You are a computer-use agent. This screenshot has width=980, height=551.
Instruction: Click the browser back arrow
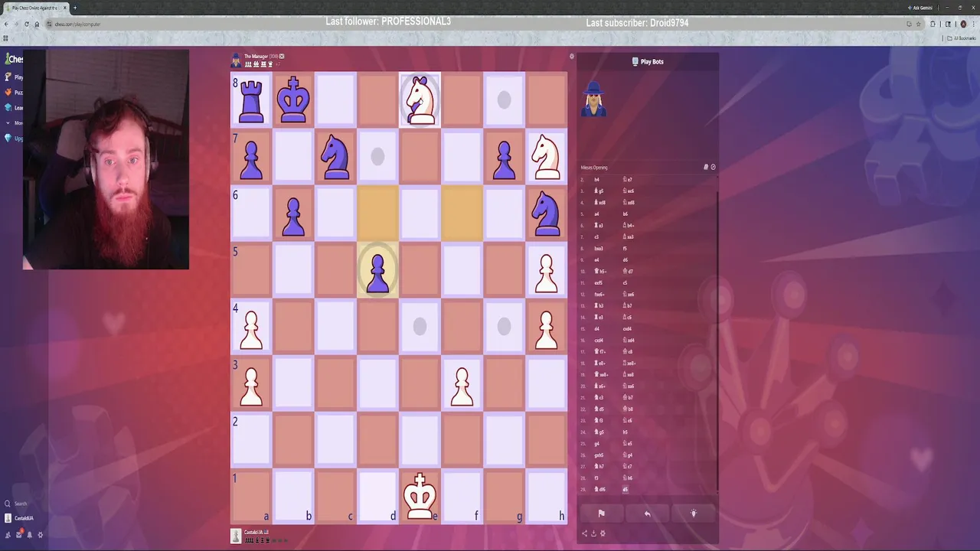tap(6, 24)
